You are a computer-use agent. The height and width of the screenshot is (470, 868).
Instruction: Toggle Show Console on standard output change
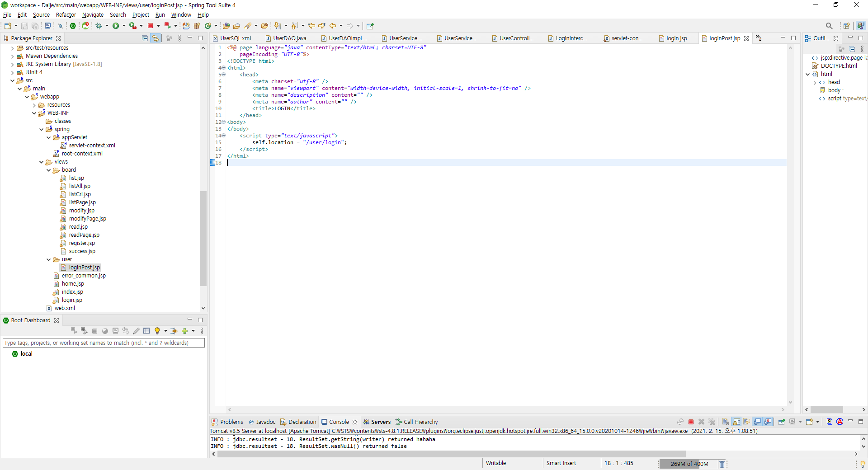click(x=758, y=422)
